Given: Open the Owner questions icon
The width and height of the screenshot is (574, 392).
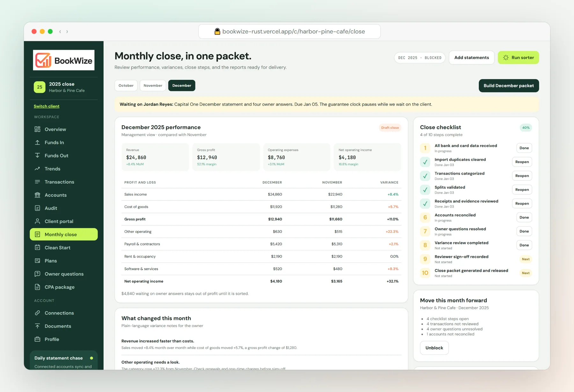Looking at the screenshot, I should pos(37,274).
